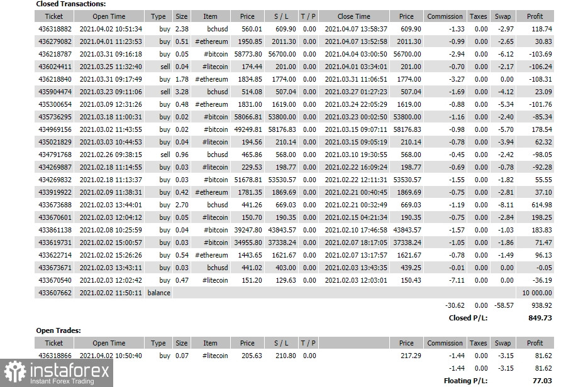The image size is (588, 387).
Task: Click the Ticket column header in Closed Transactions
Action: point(54,16)
